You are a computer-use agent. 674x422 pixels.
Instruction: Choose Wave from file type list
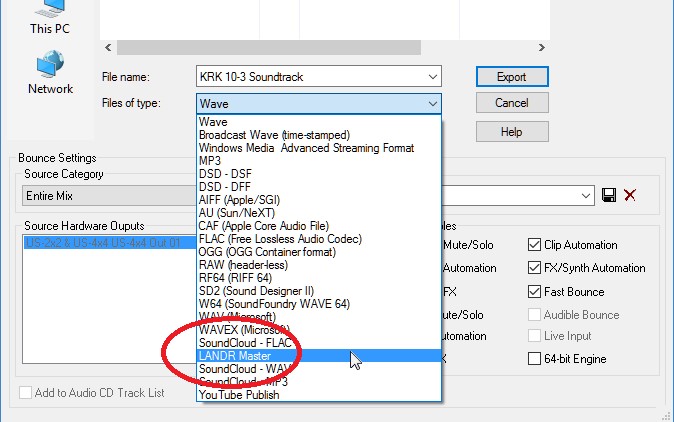(x=319, y=122)
